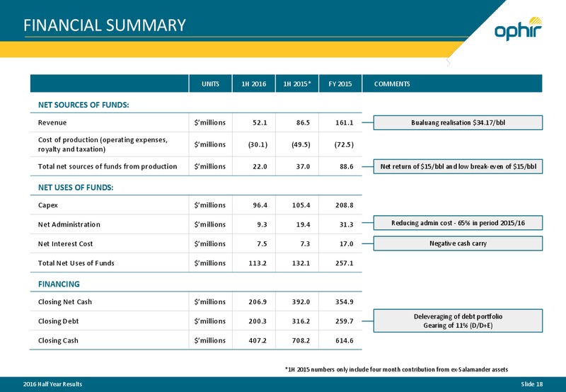This screenshot has width=566, height=392.
Task: Select the Revenue row label
Action: (52, 122)
